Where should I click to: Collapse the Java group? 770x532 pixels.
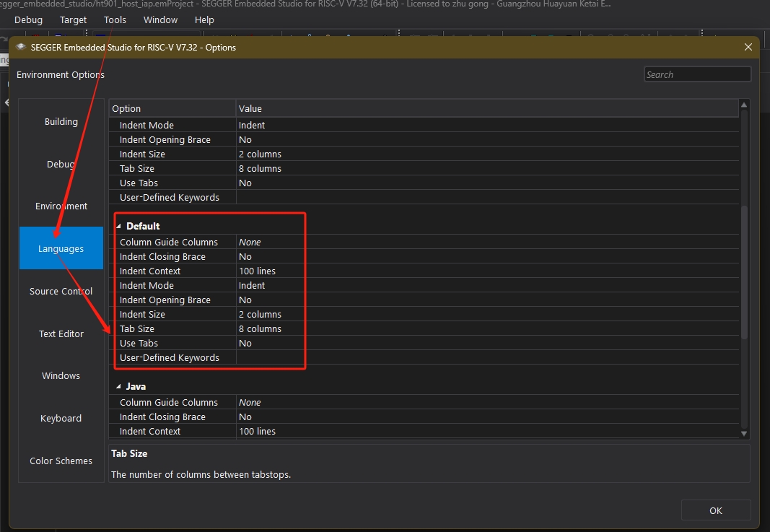tap(118, 387)
